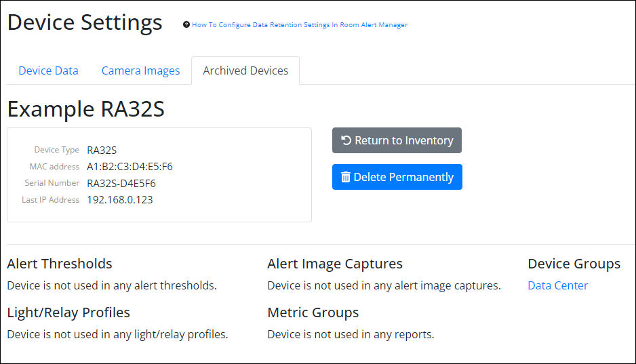Click the Light/Relay Profiles heading
The height and width of the screenshot is (364, 636).
point(68,312)
